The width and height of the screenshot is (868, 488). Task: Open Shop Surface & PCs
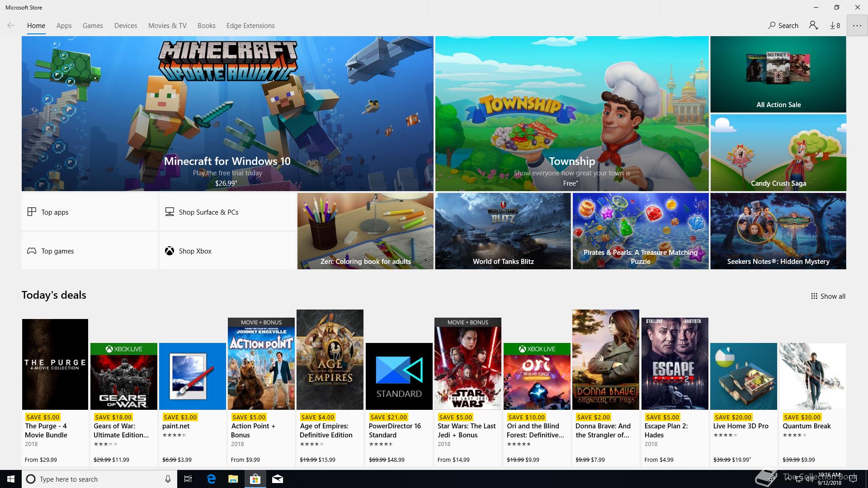point(227,212)
